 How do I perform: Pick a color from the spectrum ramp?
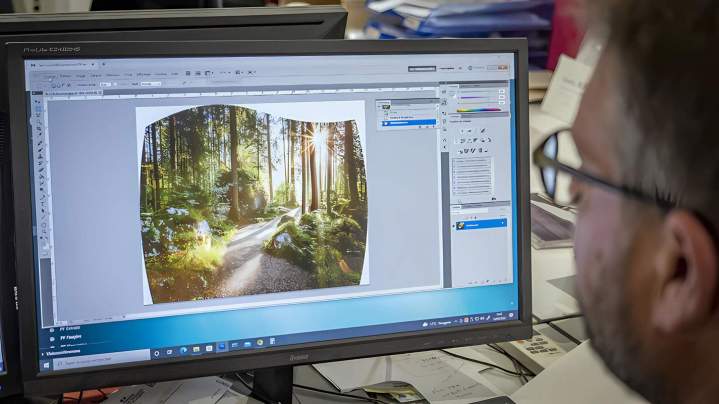478,110
